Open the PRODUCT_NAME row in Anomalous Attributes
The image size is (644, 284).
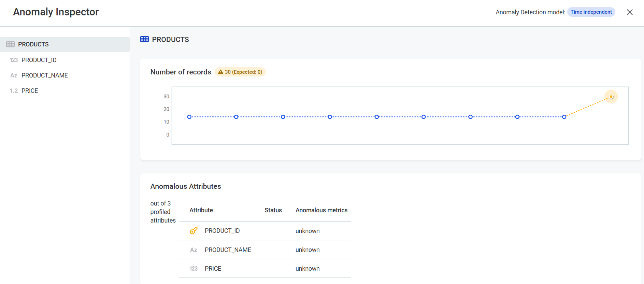228,250
